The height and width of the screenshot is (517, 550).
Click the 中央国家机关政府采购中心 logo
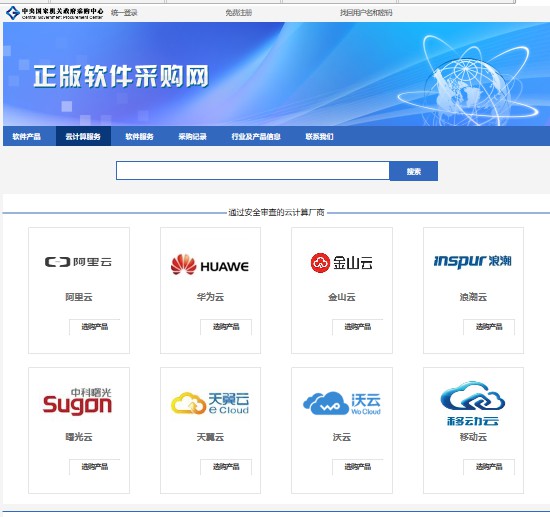pos(54,13)
